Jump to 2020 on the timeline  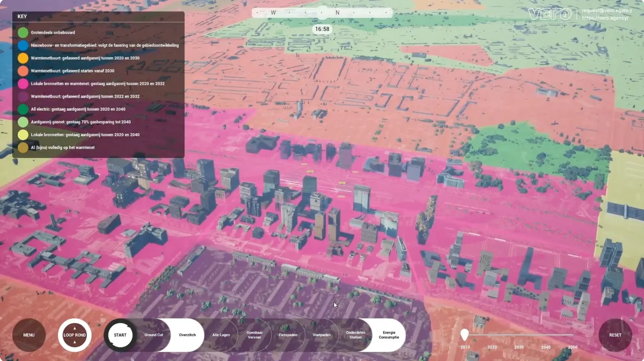pyautogui.click(x=492, y=347)
